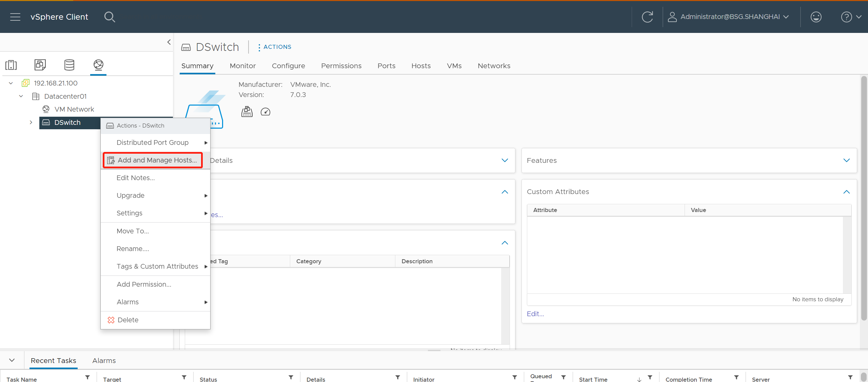Open the smiley feedback icon
Screen dimensions: 868x382
pyautogui.click(x=816, y=17)
